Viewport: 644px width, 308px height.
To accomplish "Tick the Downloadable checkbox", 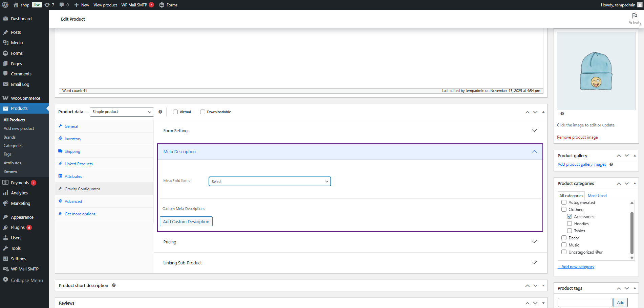I will coord(202,112).
